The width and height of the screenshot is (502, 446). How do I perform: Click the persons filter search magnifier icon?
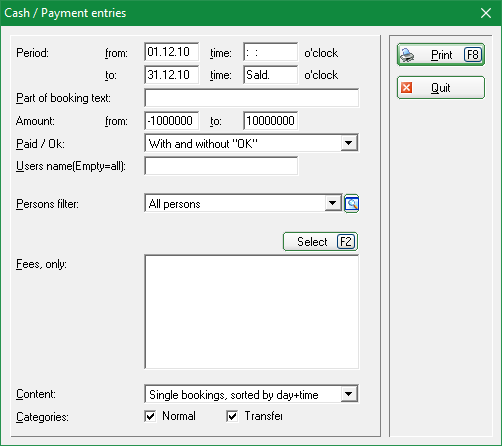351,203
